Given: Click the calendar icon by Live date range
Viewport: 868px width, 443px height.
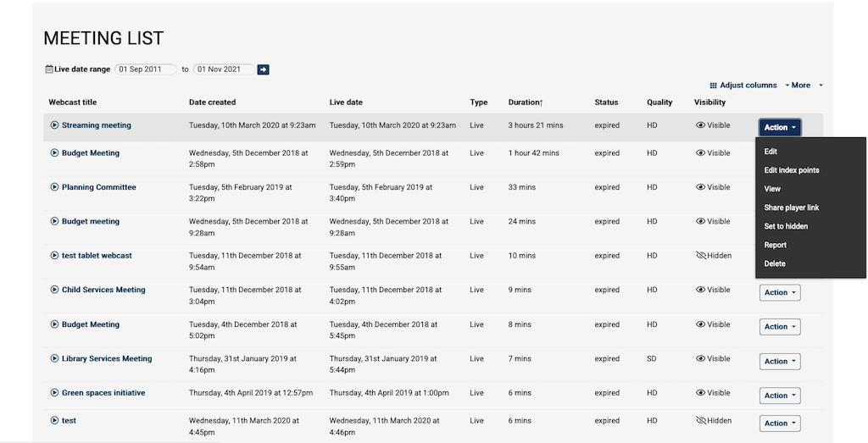Looking at the screenshot, I should click(x=48, y=69).
